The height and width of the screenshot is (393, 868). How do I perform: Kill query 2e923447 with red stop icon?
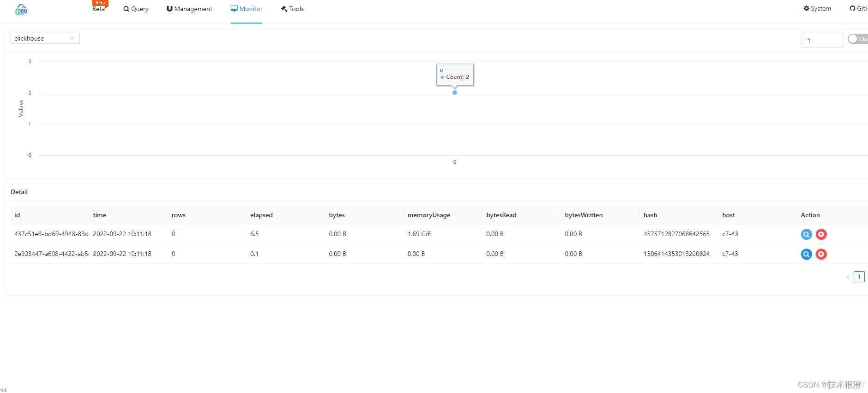click(821, 254)
